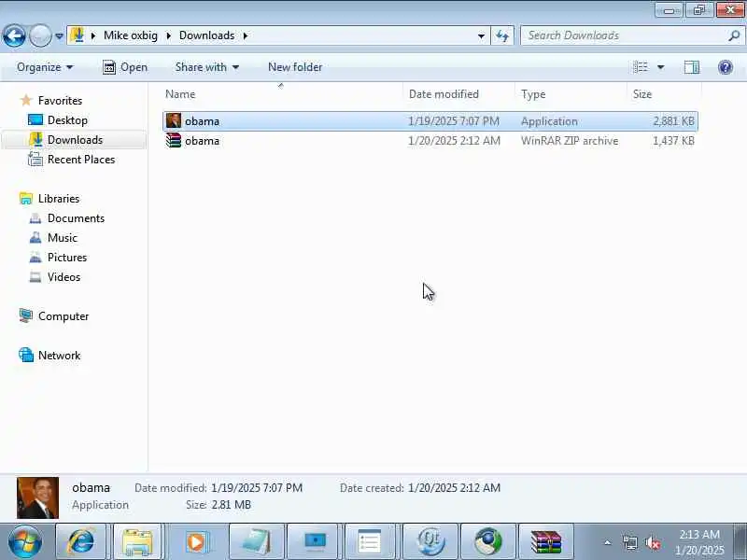Screen dimensions: 747x560
Task: Refresh the Downloads folder view
Action: (502, 35)
